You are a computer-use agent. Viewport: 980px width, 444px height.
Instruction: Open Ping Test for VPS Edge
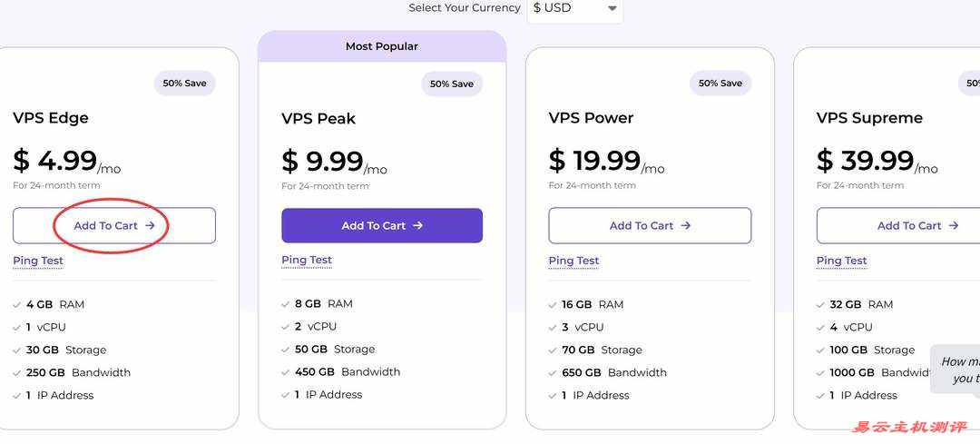coord(38,261)
